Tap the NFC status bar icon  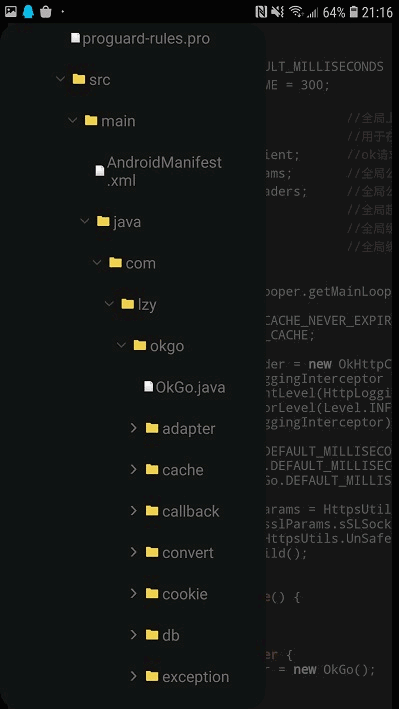tap(261, 12)
